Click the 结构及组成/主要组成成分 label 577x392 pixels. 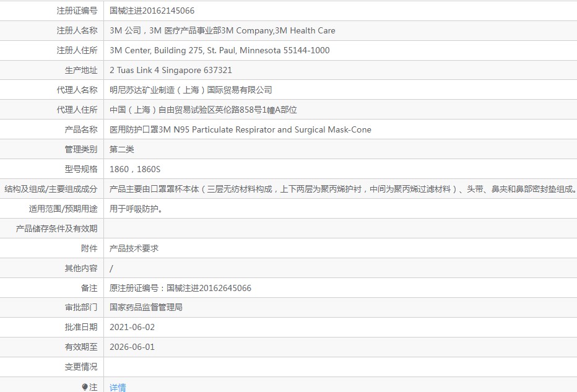coord(51,189)
